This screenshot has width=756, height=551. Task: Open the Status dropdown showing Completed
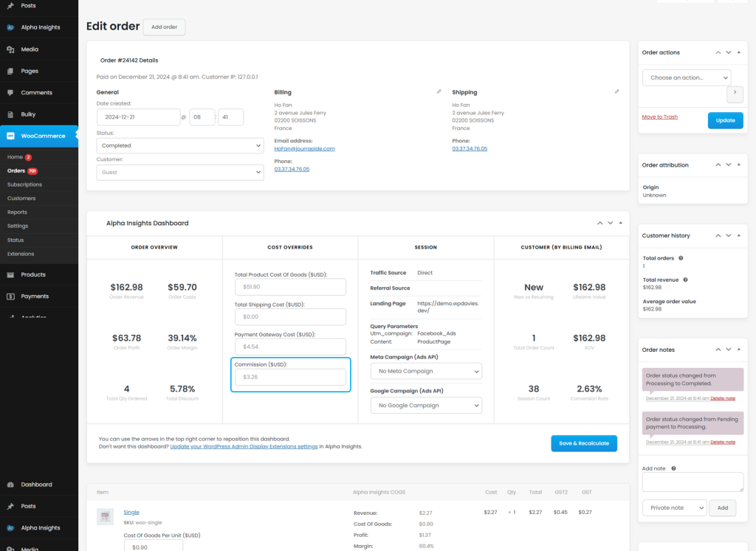179,145
